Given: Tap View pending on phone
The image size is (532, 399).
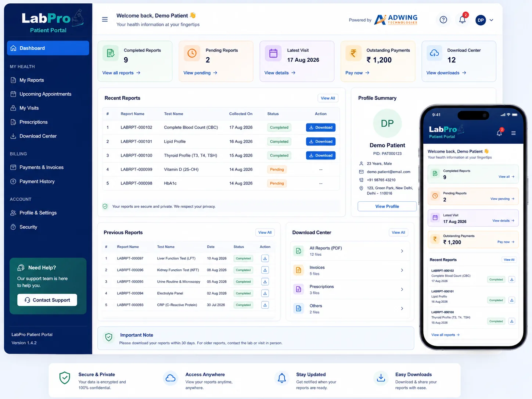Looking at the screenshot, I should pos(502,199).
